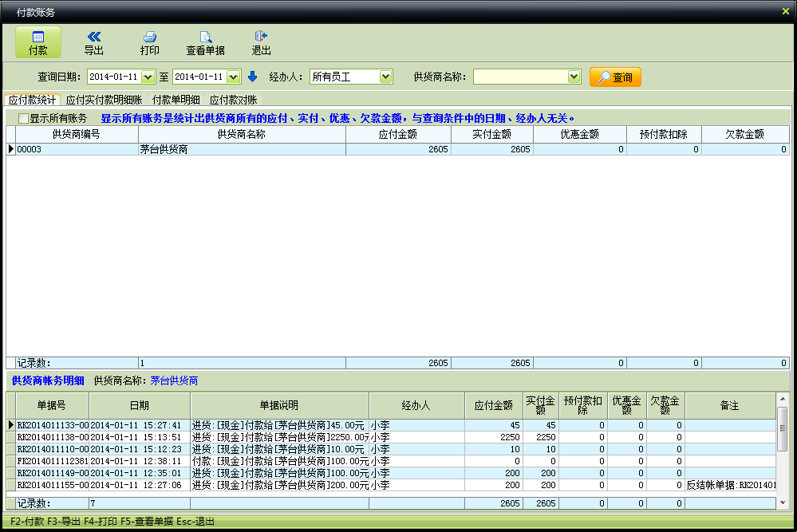
Task: Click the 导出 export icon
Action: pyautogui.click(x=93, y=37)
